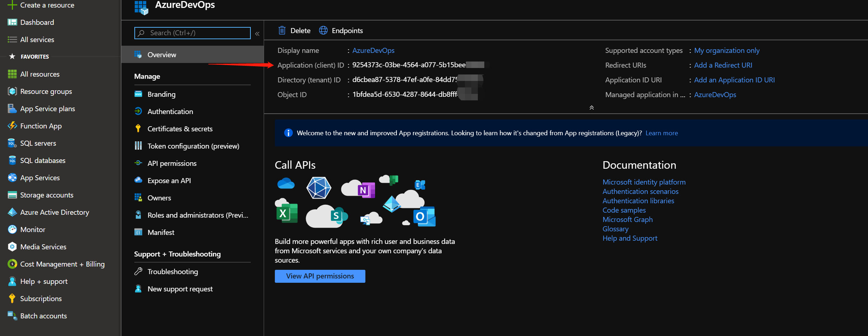Open the Monitor gauge icon in the sidebar
Viewport: 868px width, 336px height.
point(12,230)
